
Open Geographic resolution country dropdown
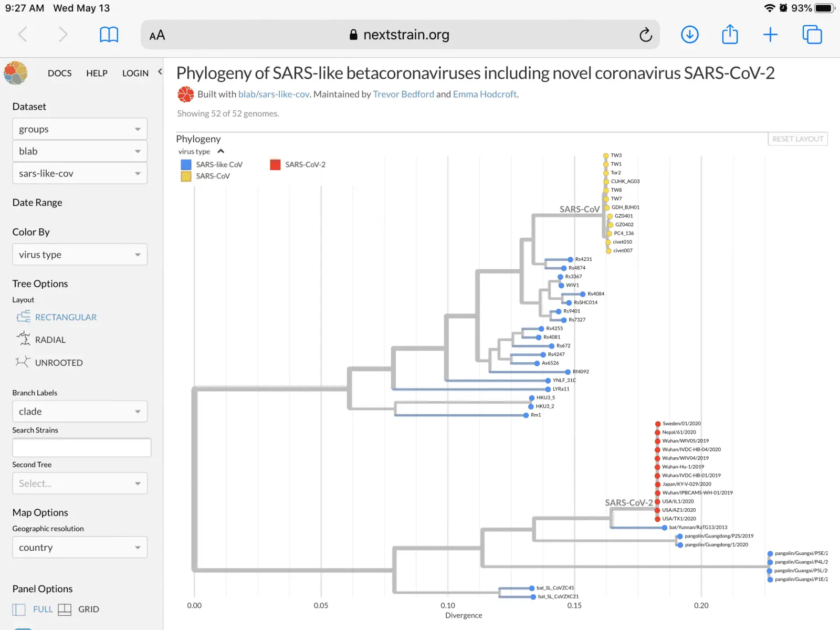[x=80, y=548]
